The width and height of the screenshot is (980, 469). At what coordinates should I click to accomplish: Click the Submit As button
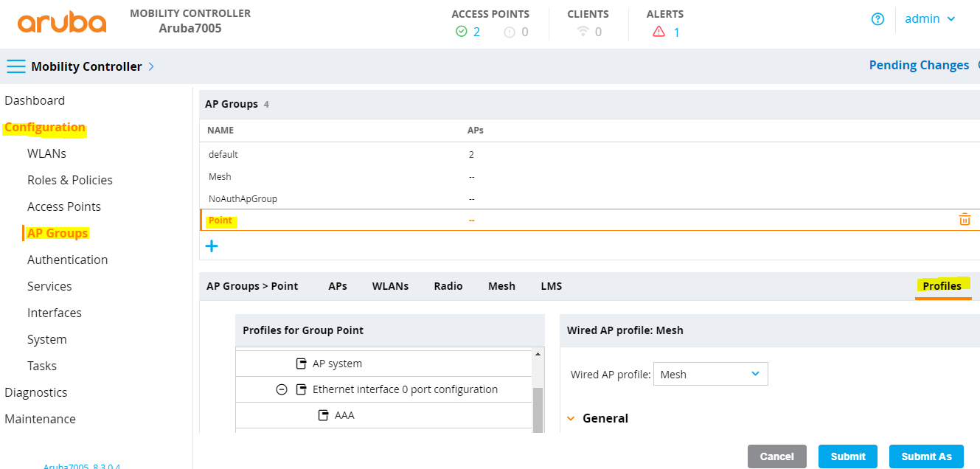click(926, 456)
